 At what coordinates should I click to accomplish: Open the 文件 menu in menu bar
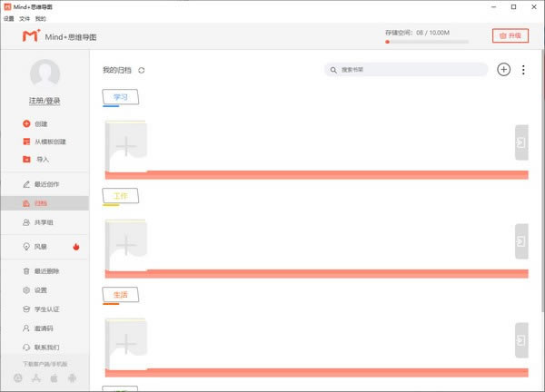coord(25,18)
